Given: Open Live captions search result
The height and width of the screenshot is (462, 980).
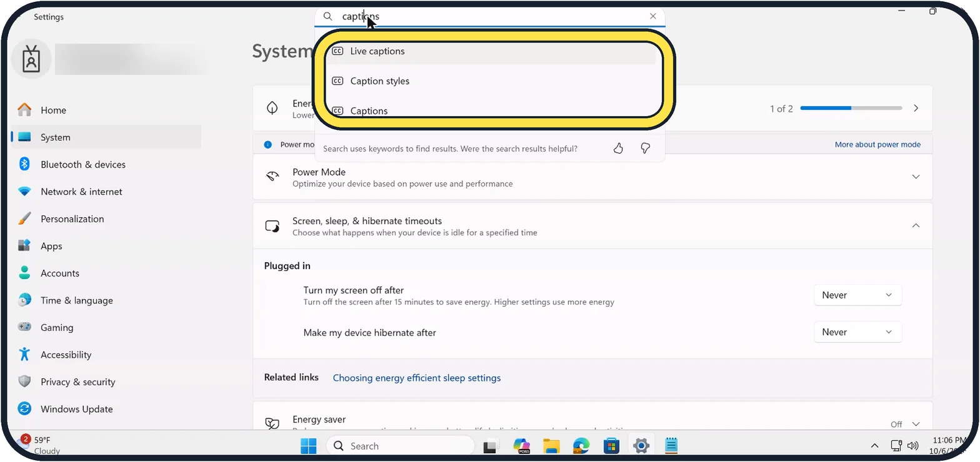Looking at the screenshot, I should [x=491, y=51].
